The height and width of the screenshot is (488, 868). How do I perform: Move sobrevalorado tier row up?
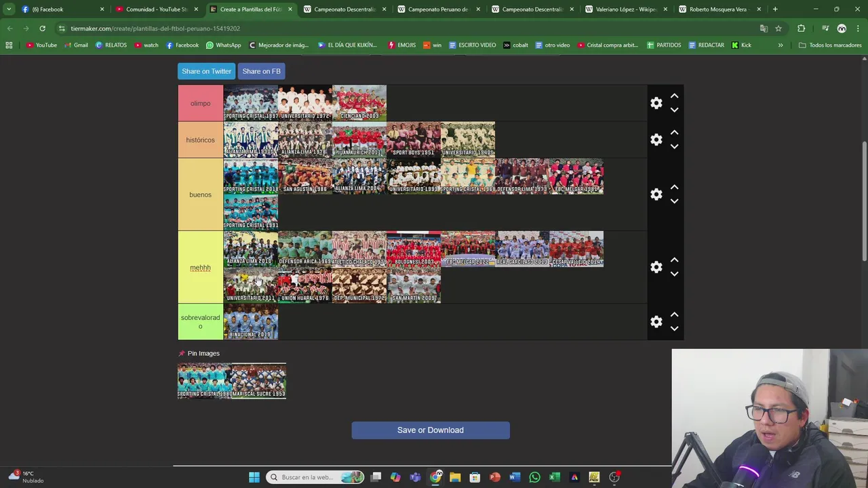click(674, 315)
